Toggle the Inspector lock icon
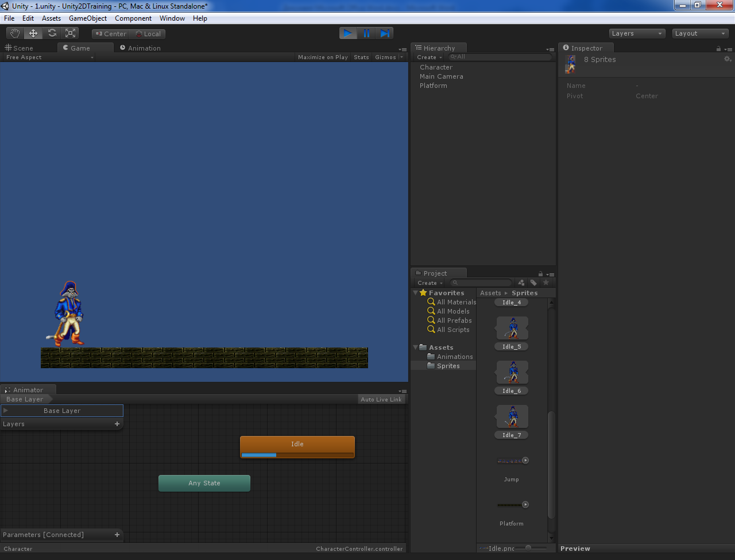This screenshot has width=735, height=560. [718, 49]
